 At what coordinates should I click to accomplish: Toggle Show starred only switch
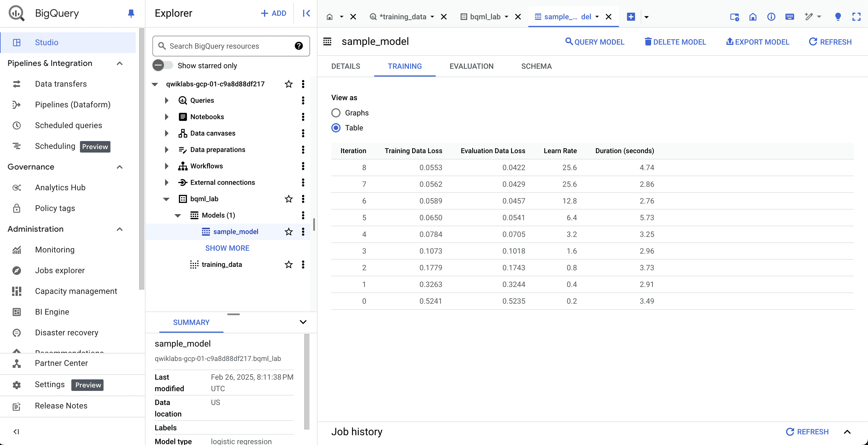click(163, 65)
